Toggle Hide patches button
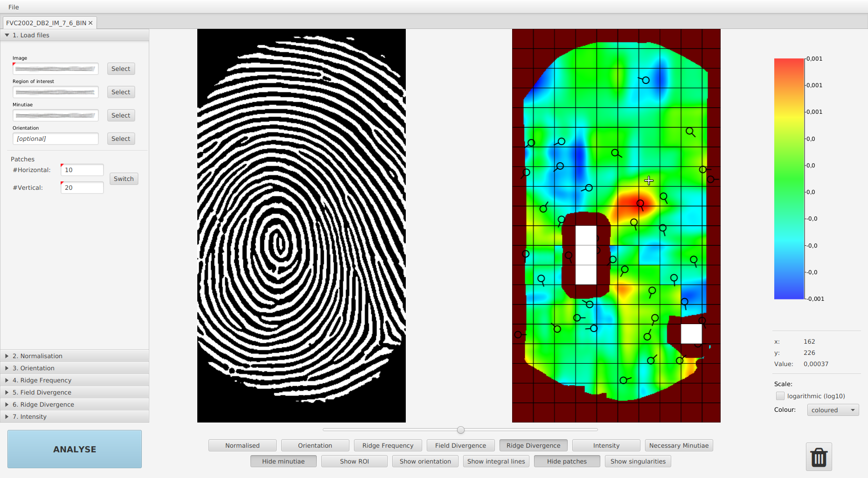868x478 pixels. (x=567, y=461)
